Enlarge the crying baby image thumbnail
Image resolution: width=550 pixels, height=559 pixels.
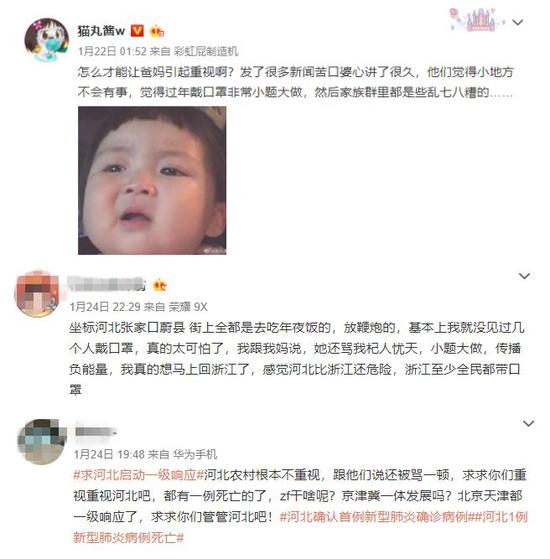[152, 180]
